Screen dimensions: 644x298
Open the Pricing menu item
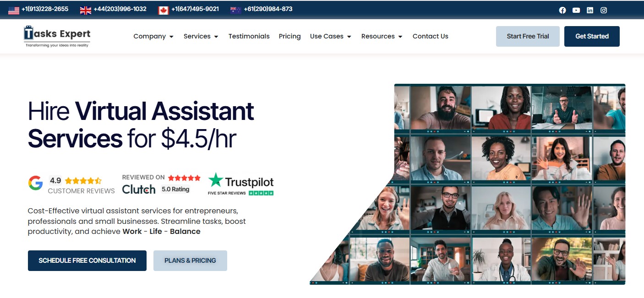pyautogui.click(x=290, y=36)
